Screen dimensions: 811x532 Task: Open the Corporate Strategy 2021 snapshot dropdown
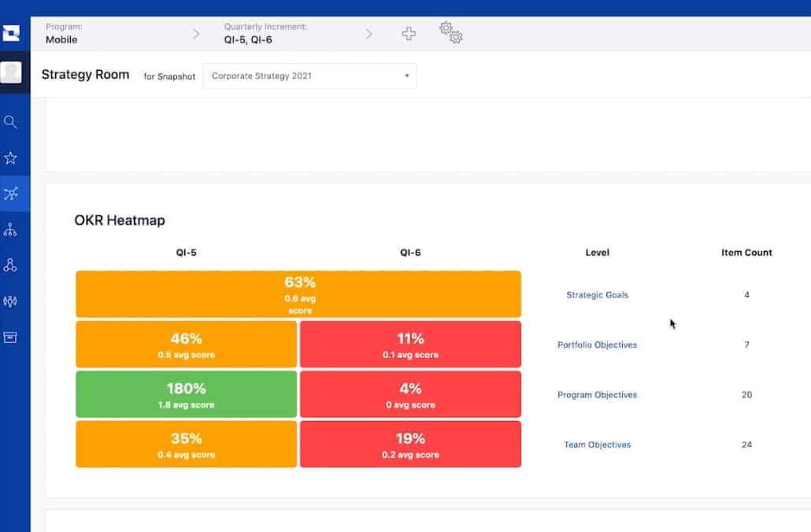pyautogui.click(x=309, y=76)
